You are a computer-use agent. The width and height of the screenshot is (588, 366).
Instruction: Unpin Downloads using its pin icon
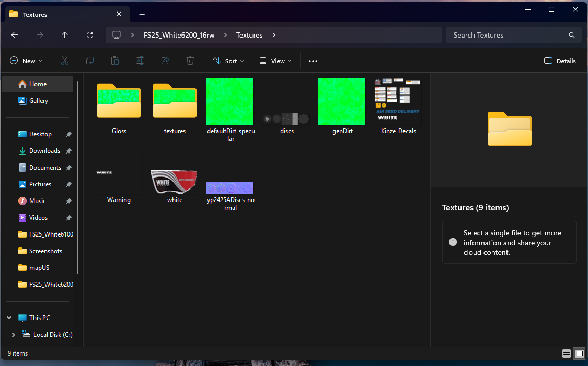[68, 151]
